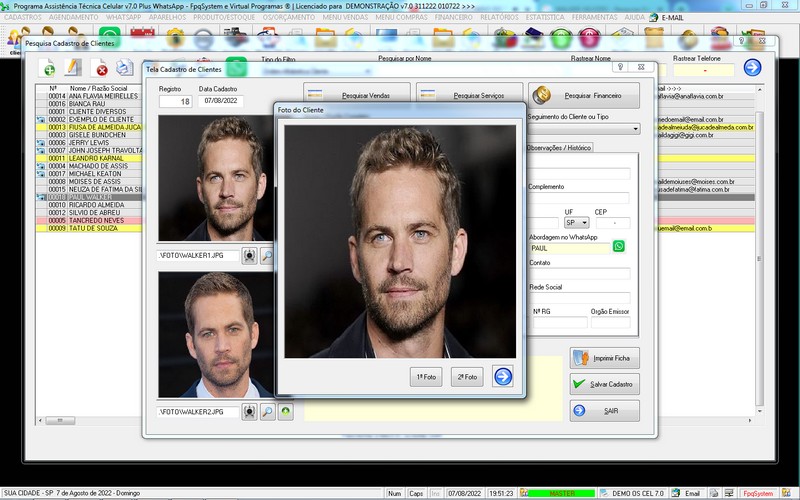This screenshot has width=800, height=500.
Task: Click the Imprimir Ficha button
Action: (x=605, y=358)
